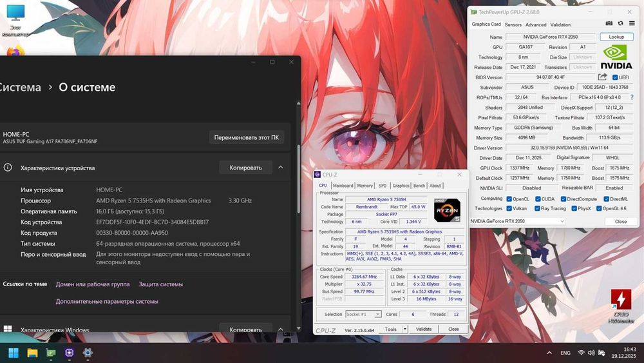
Task: Click the GPU-Z refresh icon
Action: pos(620,23)
